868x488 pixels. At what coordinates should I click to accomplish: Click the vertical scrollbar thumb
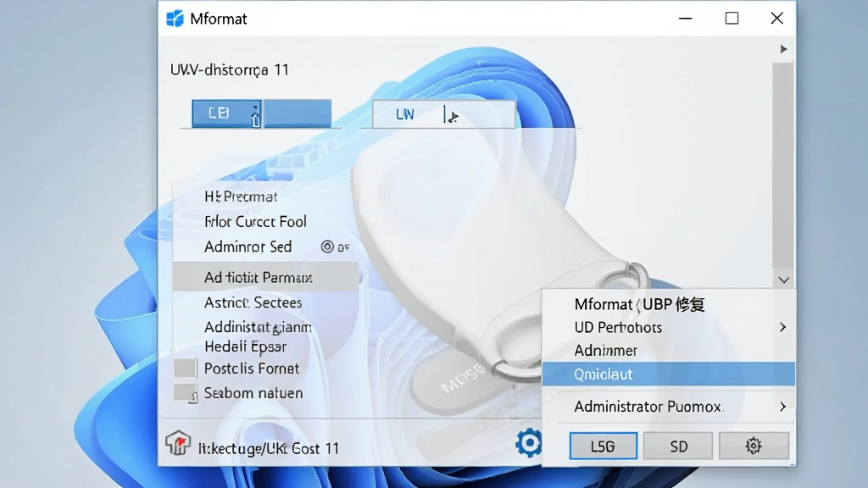(x=782, y=164)
